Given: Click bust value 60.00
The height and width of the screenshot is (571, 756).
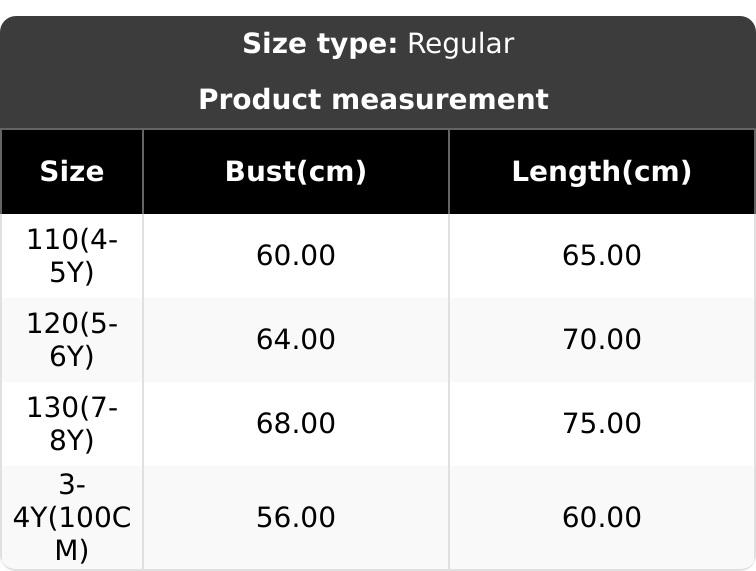Looking at the screenshot, I should pos(296,256).
